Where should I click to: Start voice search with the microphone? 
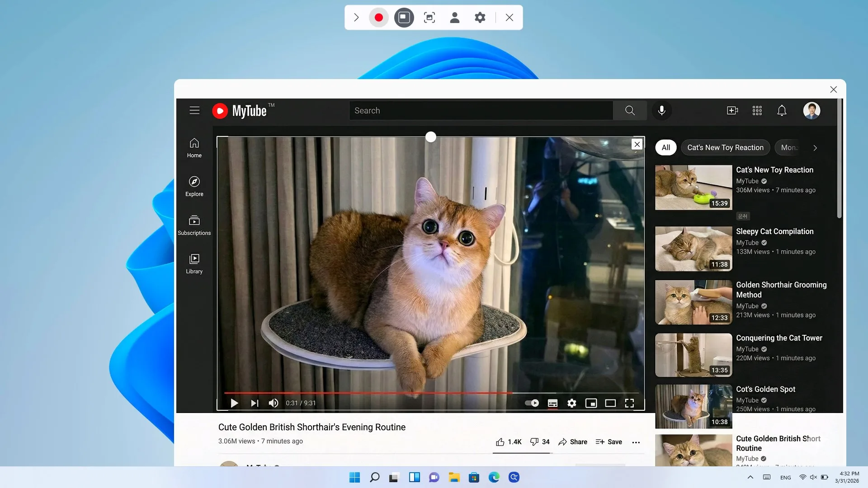pos(662,111)
